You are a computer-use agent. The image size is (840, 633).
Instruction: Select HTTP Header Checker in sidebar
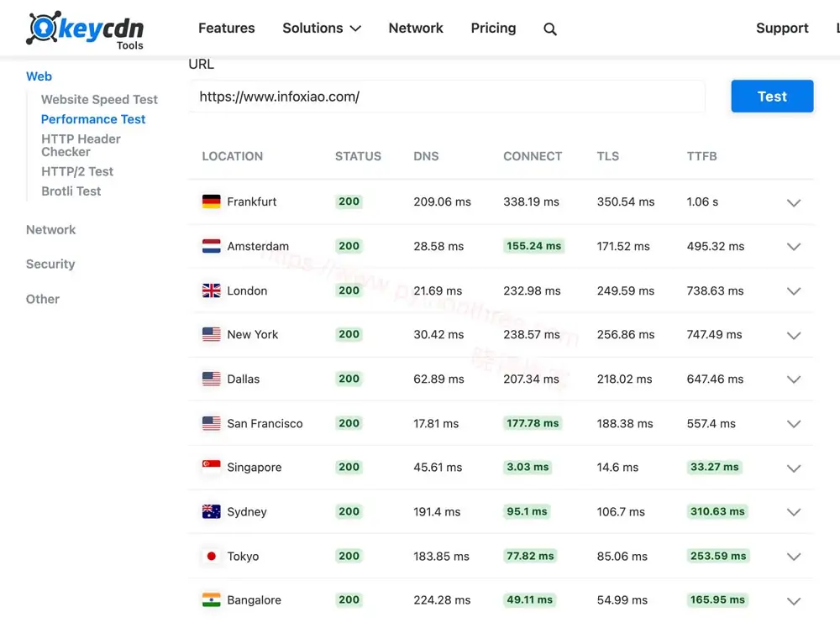(x=81, y=145)
